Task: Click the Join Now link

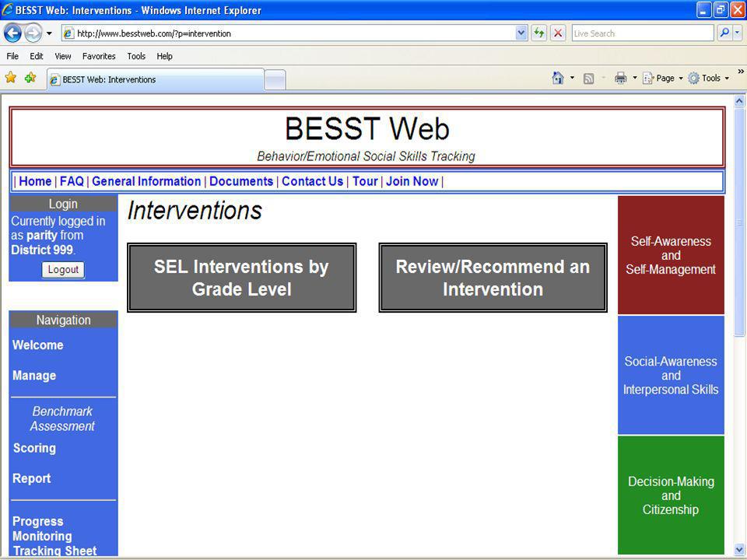Action: click(412, 181)
